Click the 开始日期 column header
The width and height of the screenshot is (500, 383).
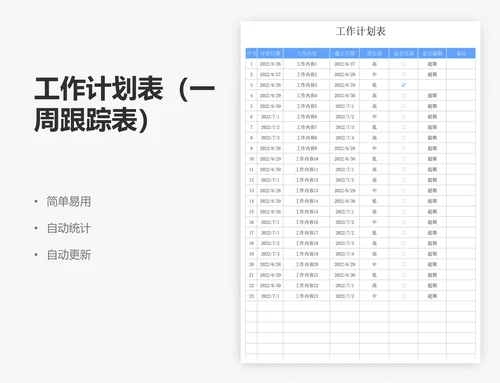pyautogui.click(x=270, y=53)
